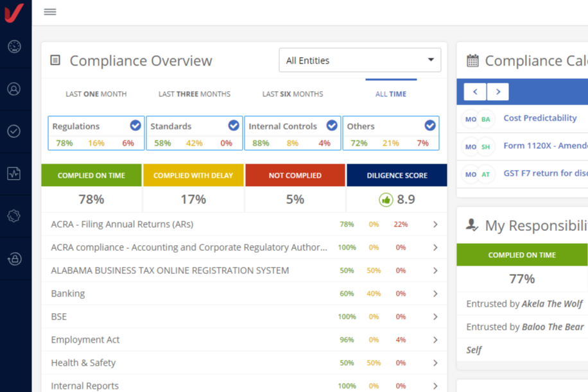Open the Cost Predictability calendar entry
This screenshot has height=392, width=588.
click(x=540, y=118)
